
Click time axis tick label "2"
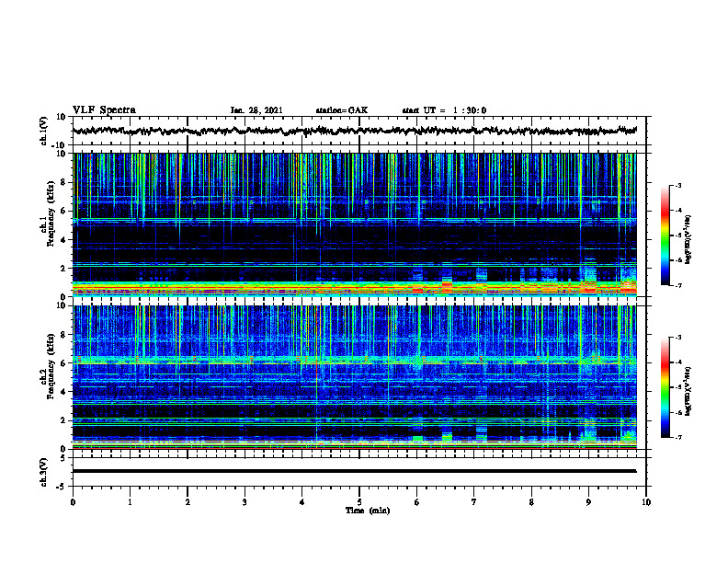click(188, 502)
